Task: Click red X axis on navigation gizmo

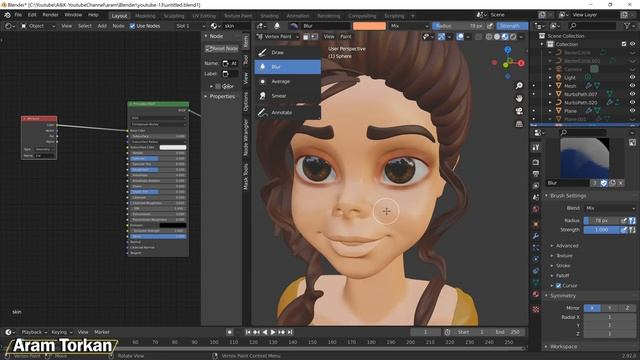Action: coord(521,63)
